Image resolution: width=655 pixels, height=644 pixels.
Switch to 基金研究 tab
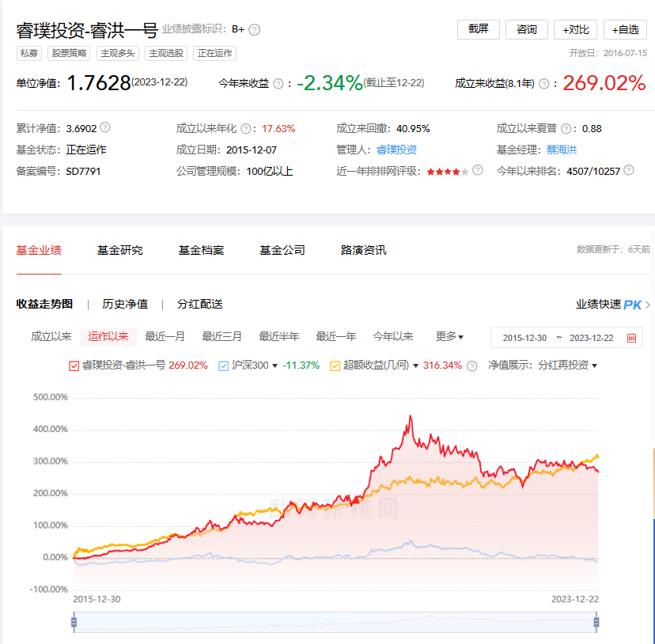click(120, 250)
